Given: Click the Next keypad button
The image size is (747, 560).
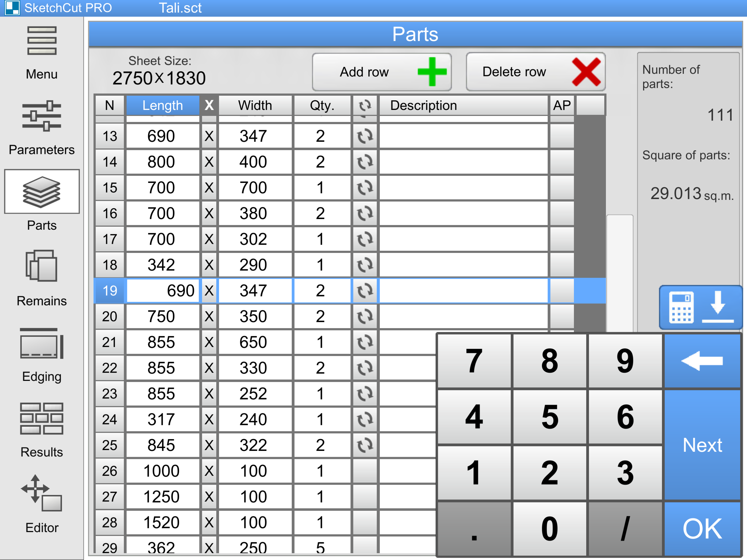Looking at the screenshot, I should [x=702, y=445].
